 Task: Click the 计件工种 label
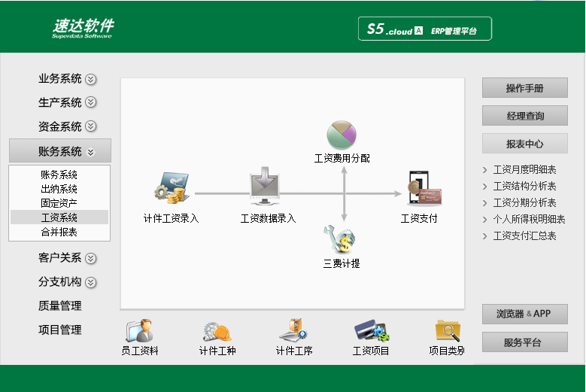[x=217, y=351]
